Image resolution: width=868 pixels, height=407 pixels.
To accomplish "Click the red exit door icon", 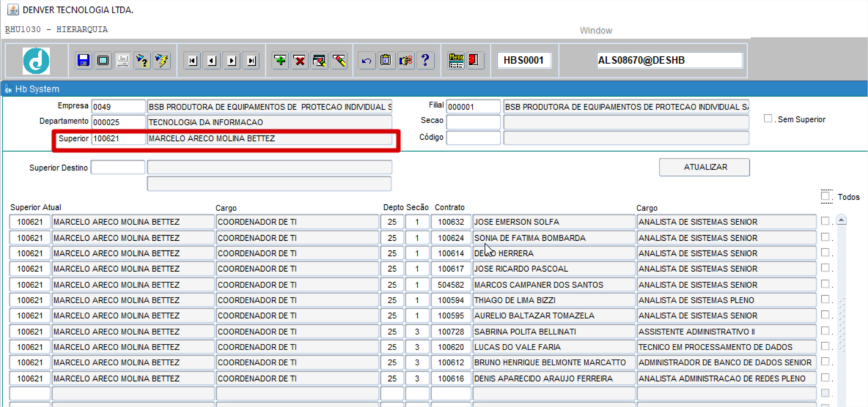I will point(474,61).
